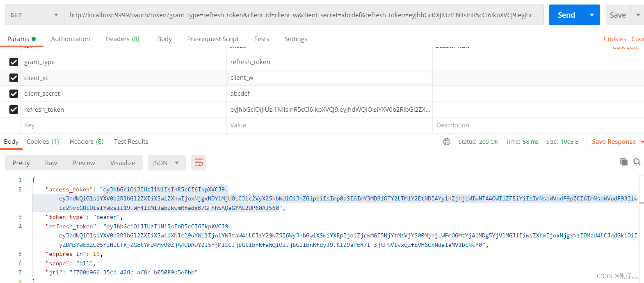Viewport: 644px width, 283px height.
Task: Click the "scope": "all" line
Action: (x=71, y=264)
